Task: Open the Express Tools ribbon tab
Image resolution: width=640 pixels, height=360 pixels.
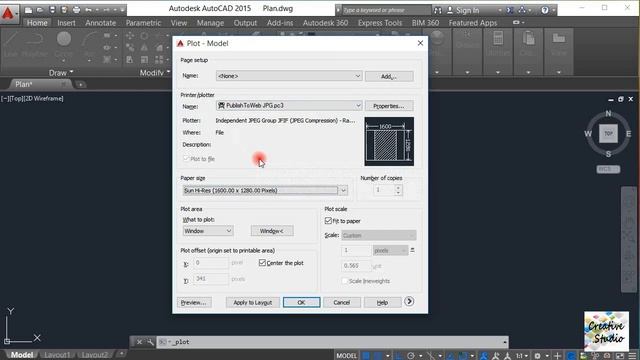Action: pyautogui.click(x=380, y=23)
